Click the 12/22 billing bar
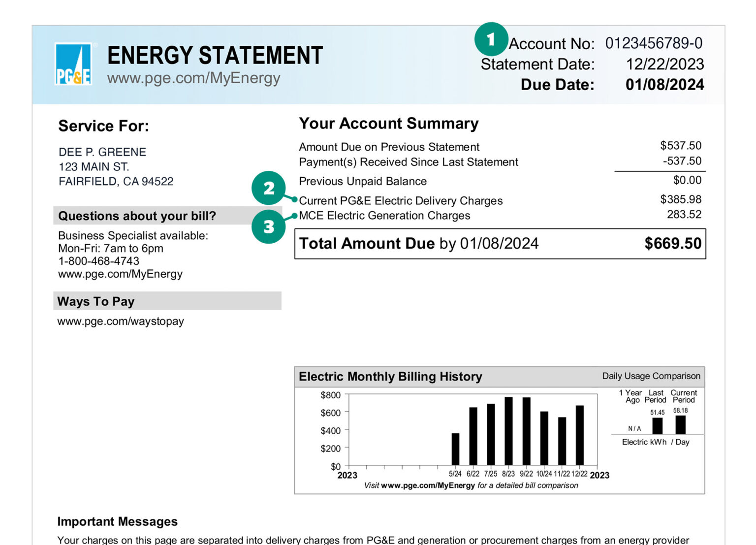This screenshot has height=545, width=756. (579, 435)
